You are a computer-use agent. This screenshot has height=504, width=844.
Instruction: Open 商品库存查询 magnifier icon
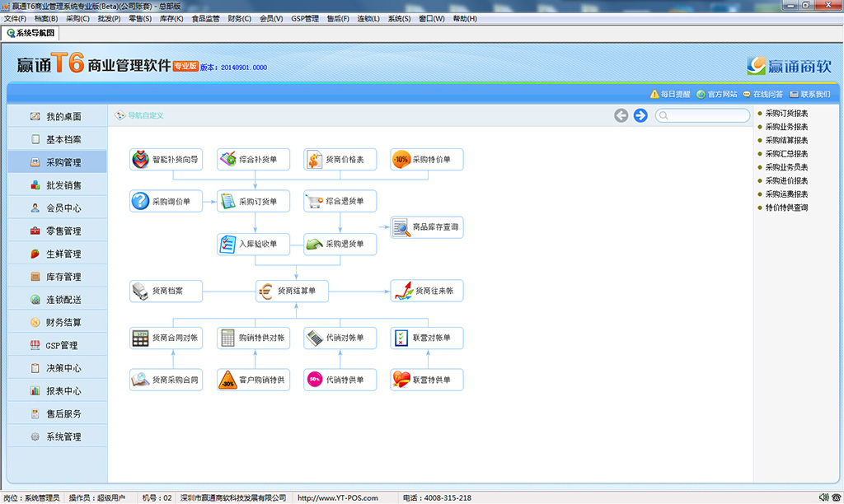coord(401,227)
